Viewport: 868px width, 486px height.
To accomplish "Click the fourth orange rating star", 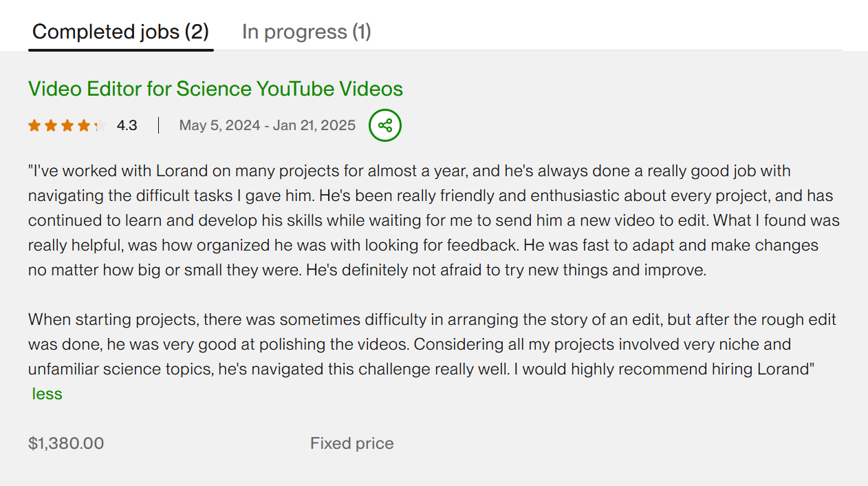I will 84,125.
